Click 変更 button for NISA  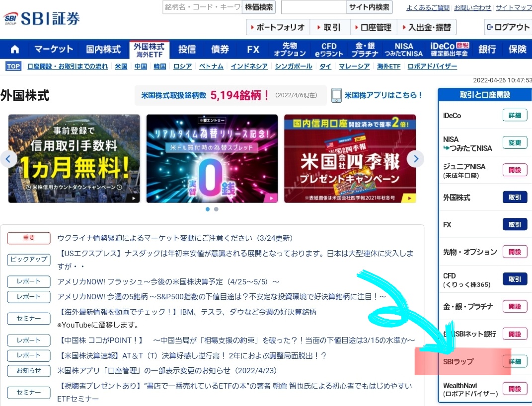[515, 142]
